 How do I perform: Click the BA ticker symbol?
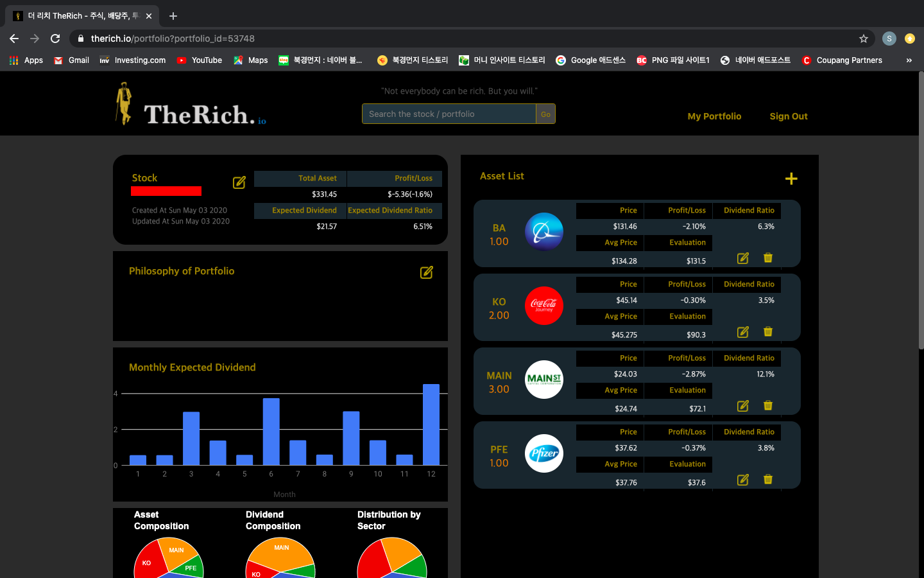(499, 228)
